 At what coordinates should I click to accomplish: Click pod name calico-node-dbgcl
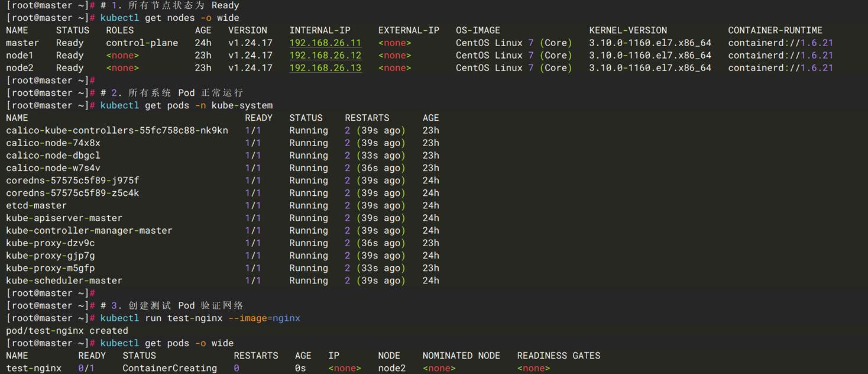[53, 155]
